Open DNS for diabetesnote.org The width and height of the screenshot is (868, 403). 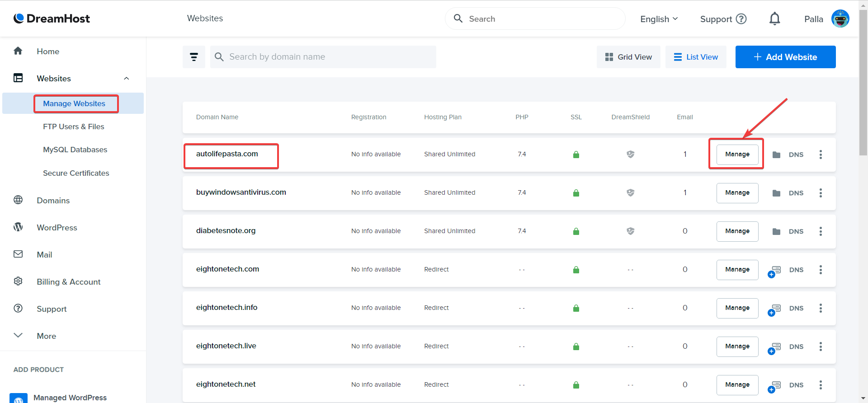click(796, 231)
